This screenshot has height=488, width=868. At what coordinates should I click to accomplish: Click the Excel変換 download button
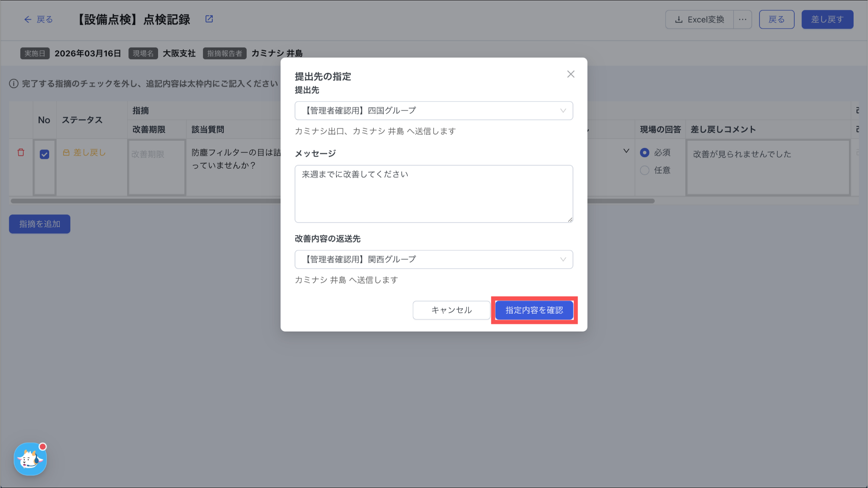click(700, 20)
